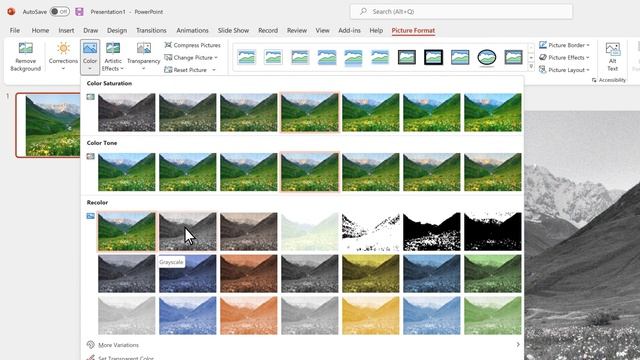
Task: Click More Variations menu entry
Action: [x=118, y=345]
